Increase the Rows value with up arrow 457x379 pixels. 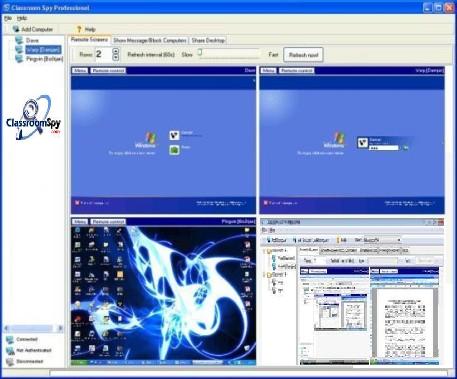pos(115,51)
